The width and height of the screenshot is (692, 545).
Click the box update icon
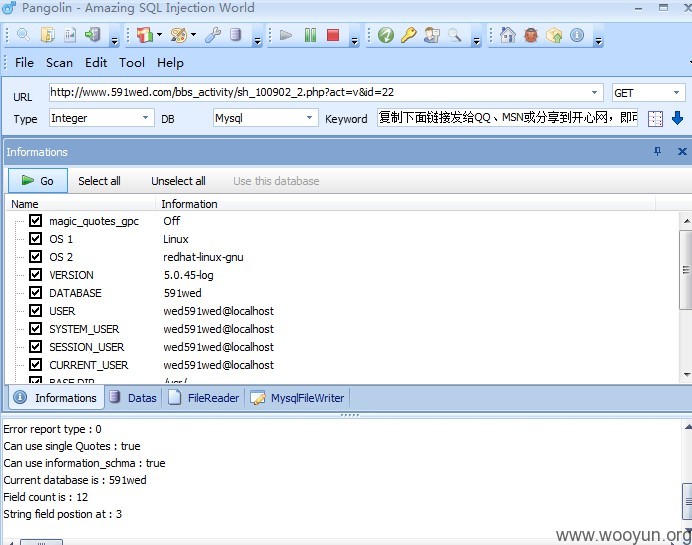[x=554, y=35]
